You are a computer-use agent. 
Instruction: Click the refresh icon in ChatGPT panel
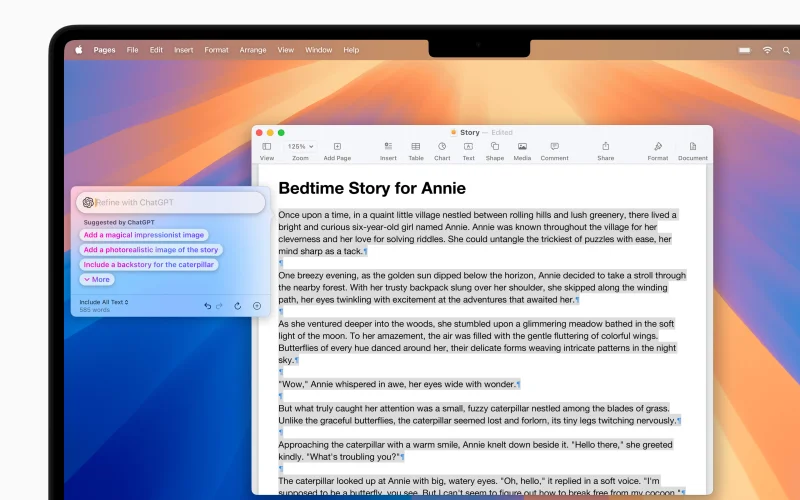tap(238, 306)
